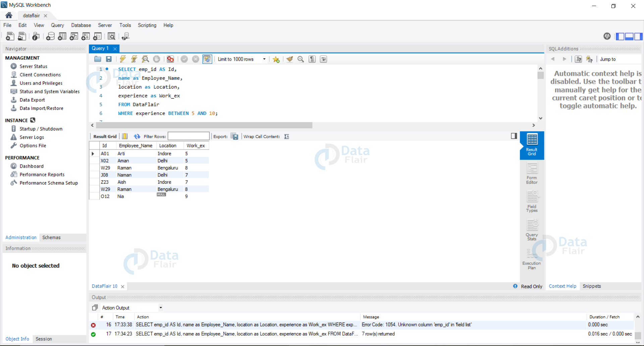Screen dimensions: 644x346
Task: Click the Filter Rows input field
Action: (189, 136)
